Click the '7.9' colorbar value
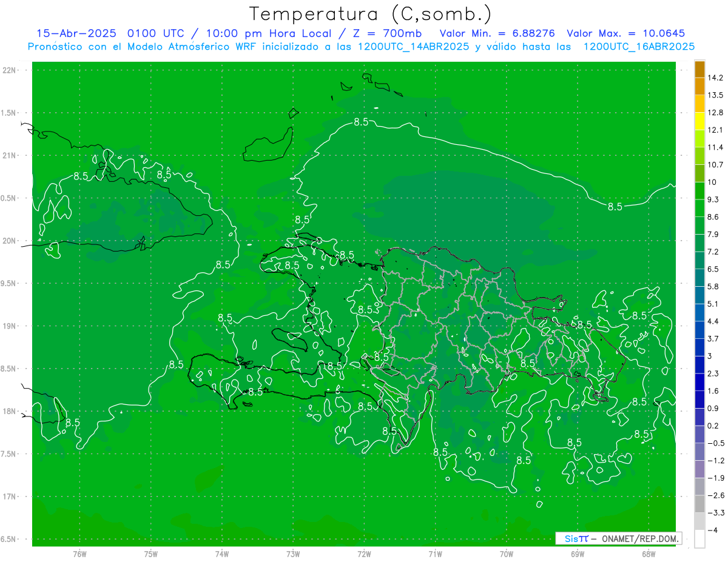728x562 pixels. [713, 234]
